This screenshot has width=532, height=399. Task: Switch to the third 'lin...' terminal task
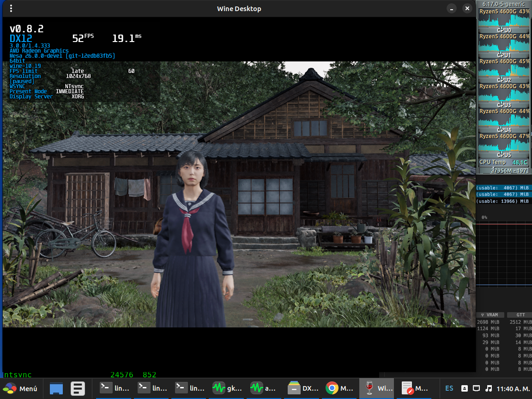pyautogui.click(x=190, y=388)
